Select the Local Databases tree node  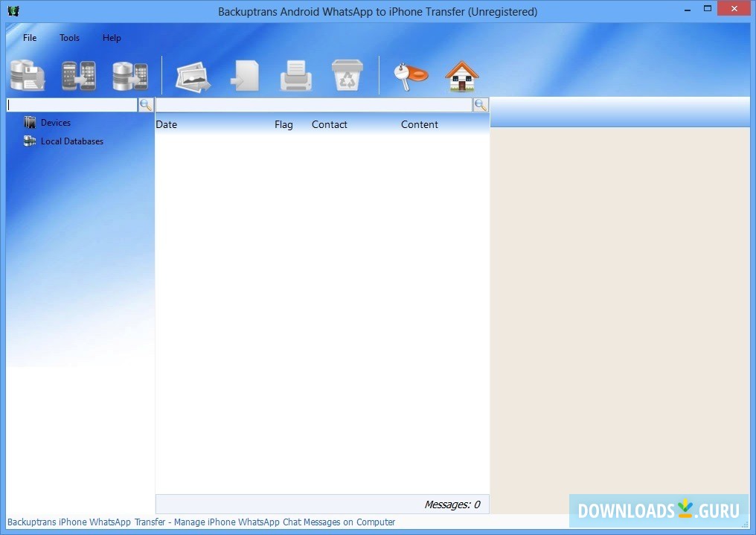tap(72, 141)
